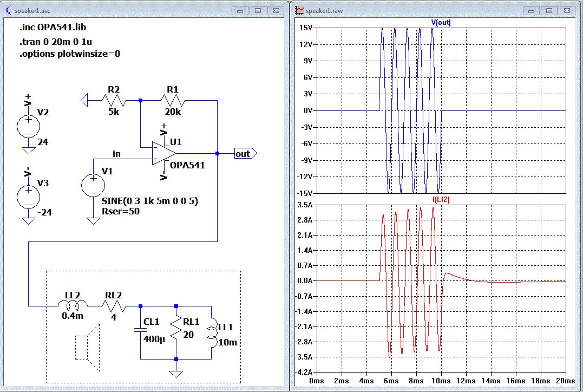Viewport: 583px width, 392px height.
Task: Click the RL2 4 ohm resistor
Action: click(x=114, y=306)
